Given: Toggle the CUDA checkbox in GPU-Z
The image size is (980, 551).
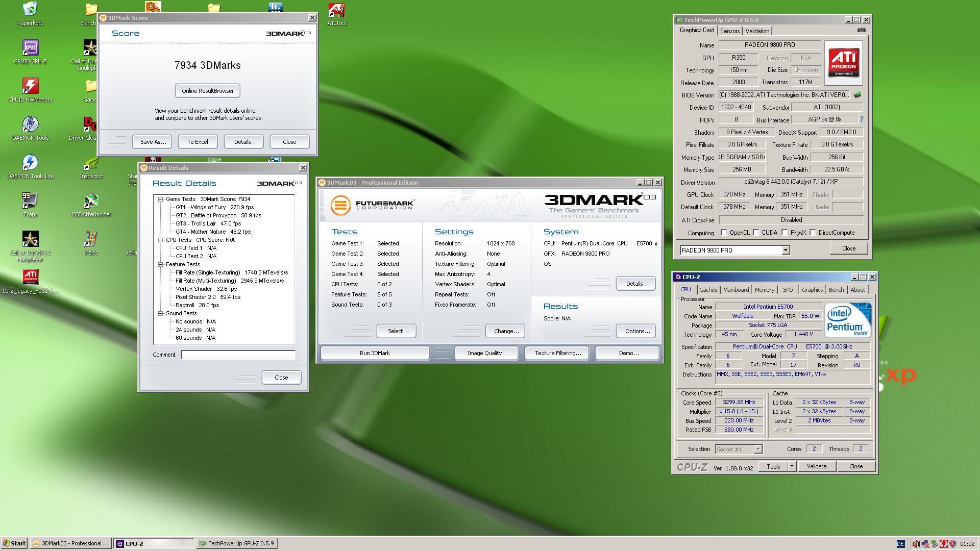Looking at the screenshot, I should pos(756,233).
